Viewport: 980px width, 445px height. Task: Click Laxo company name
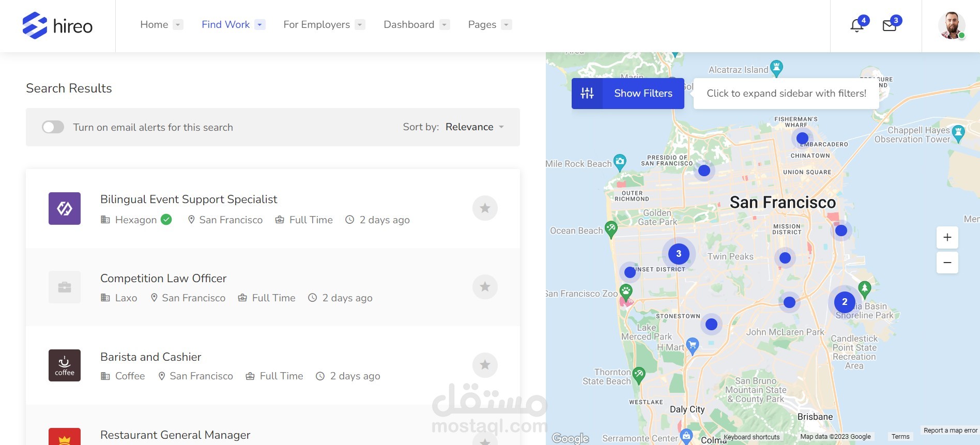coord(126,298)
